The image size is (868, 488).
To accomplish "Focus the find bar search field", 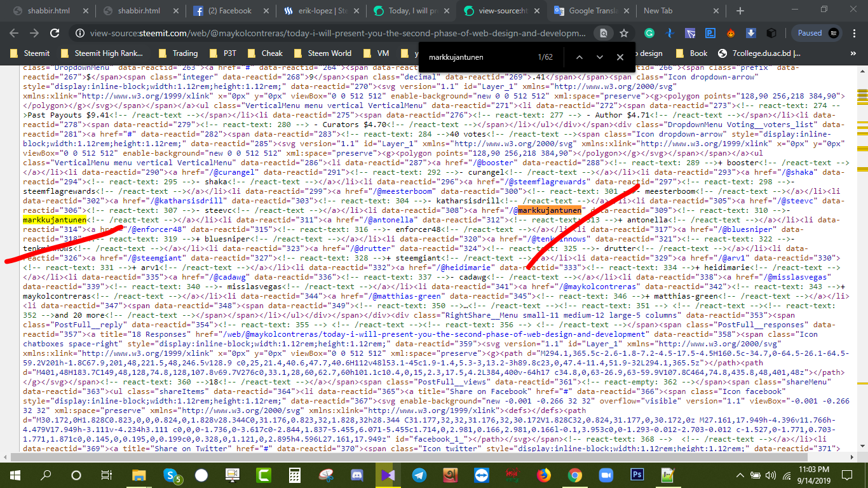I will pyautogui.click(x=477, y=57).
